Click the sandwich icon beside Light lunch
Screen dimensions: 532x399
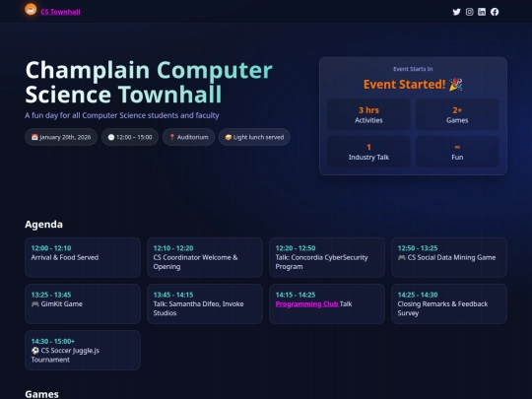coord(229,137)
